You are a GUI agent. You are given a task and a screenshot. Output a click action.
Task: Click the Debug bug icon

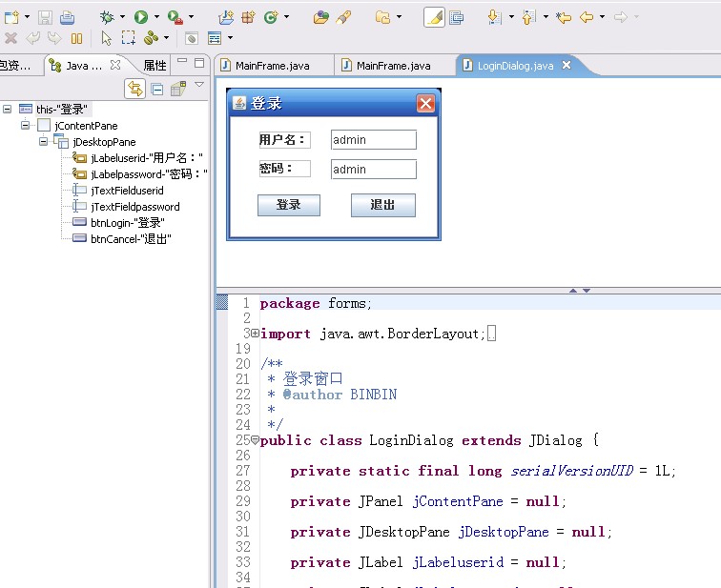[108, 17]
